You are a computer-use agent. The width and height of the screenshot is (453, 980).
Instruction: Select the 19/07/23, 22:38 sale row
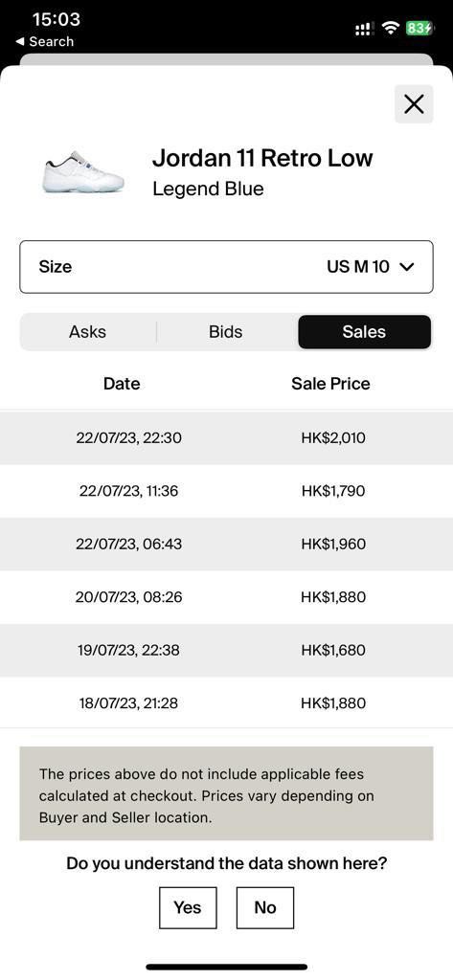226,650
